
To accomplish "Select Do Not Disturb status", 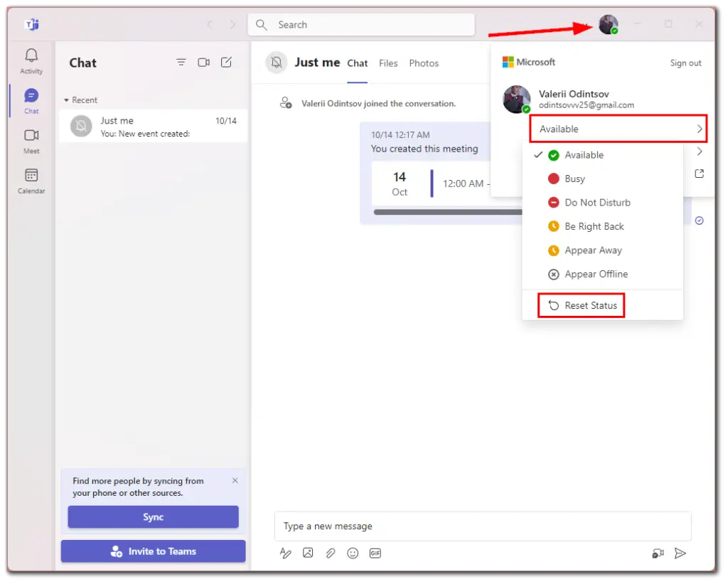I will [x=598, y=202].
